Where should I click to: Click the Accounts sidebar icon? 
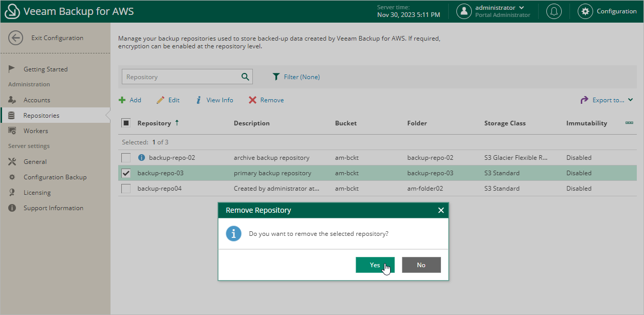pyautogui.click(x=12, y=100)
